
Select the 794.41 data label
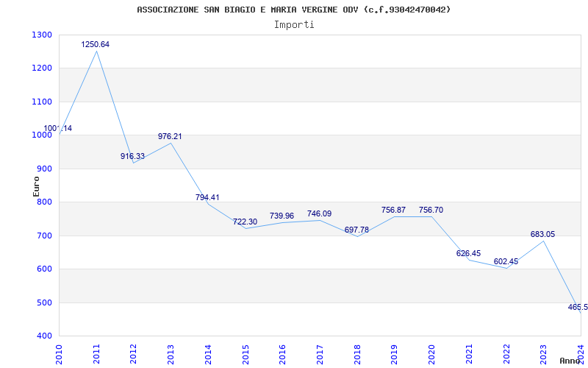[207, 197]
